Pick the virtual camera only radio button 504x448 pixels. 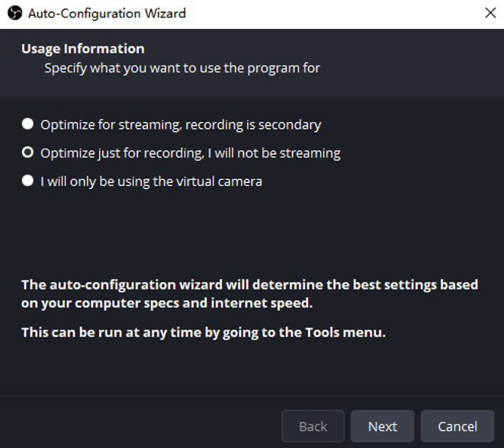[x=28, y=181]
